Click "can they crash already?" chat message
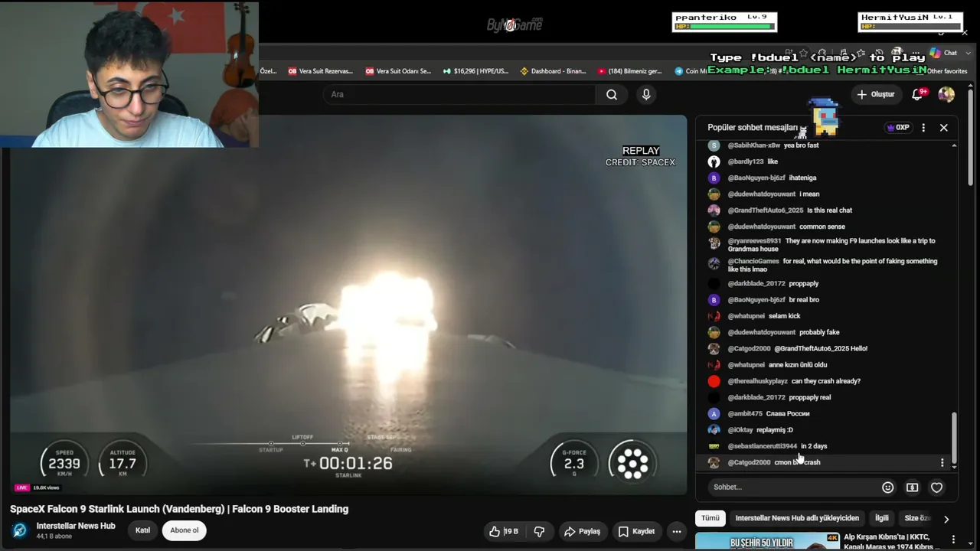 pyautogui.click(x=826, y=381)
